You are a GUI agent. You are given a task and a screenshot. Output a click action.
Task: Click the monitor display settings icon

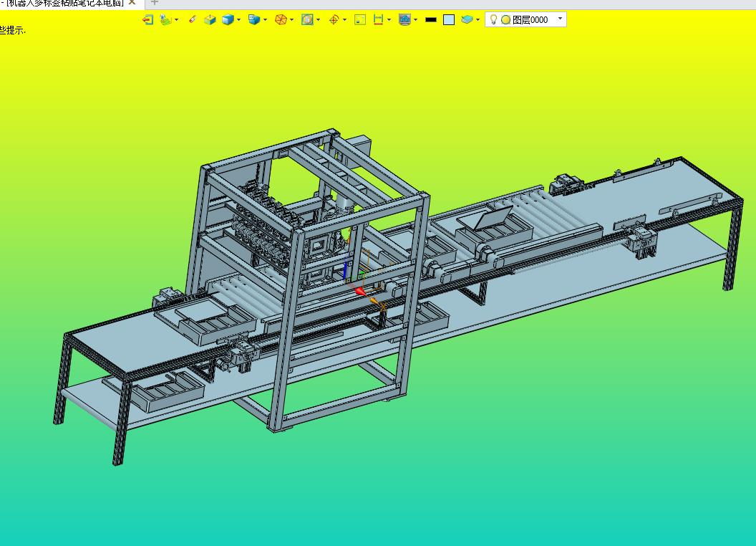404,20
